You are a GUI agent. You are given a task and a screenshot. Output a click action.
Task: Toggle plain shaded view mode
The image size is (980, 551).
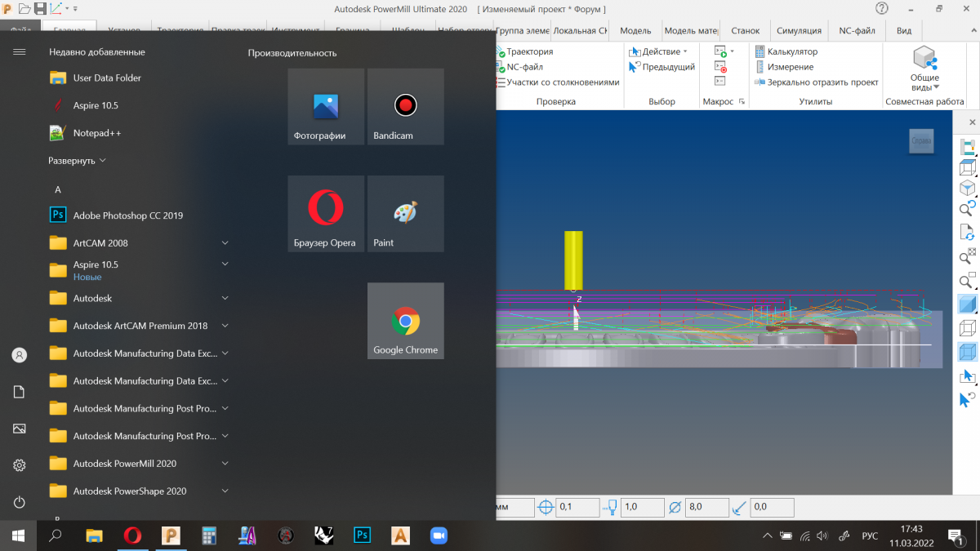(x=968, y=304)
